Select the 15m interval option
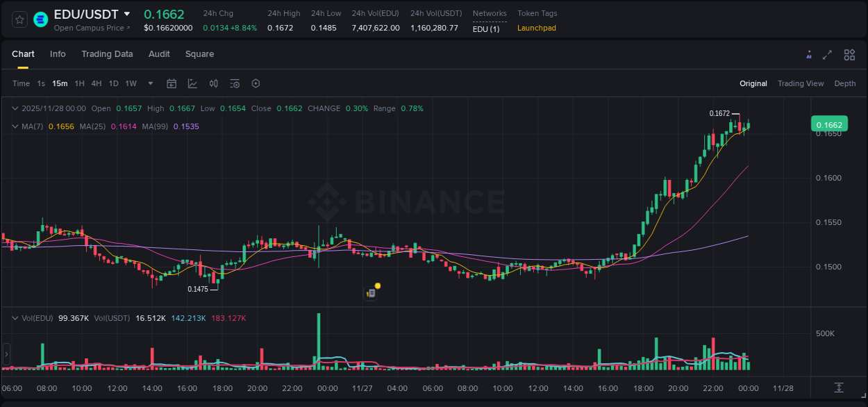Image resolution: width=868 pixels, height=407 pixels. tap(60, 83)
